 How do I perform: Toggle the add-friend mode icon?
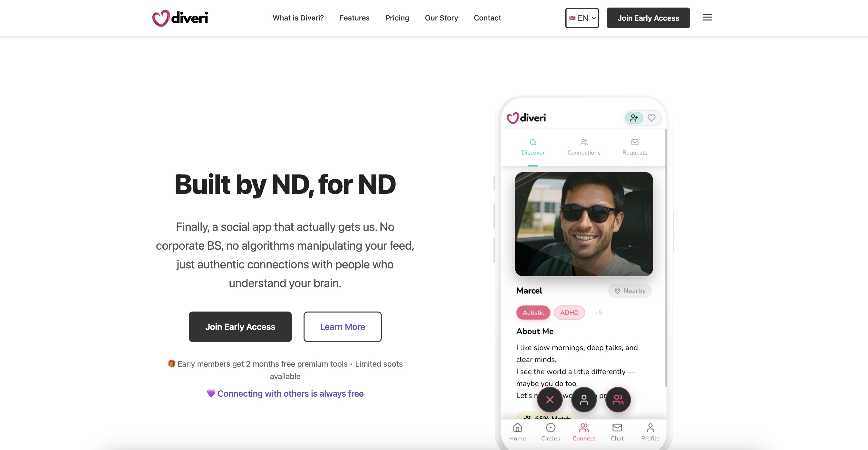pyautogui.click(x=634, y=118)
